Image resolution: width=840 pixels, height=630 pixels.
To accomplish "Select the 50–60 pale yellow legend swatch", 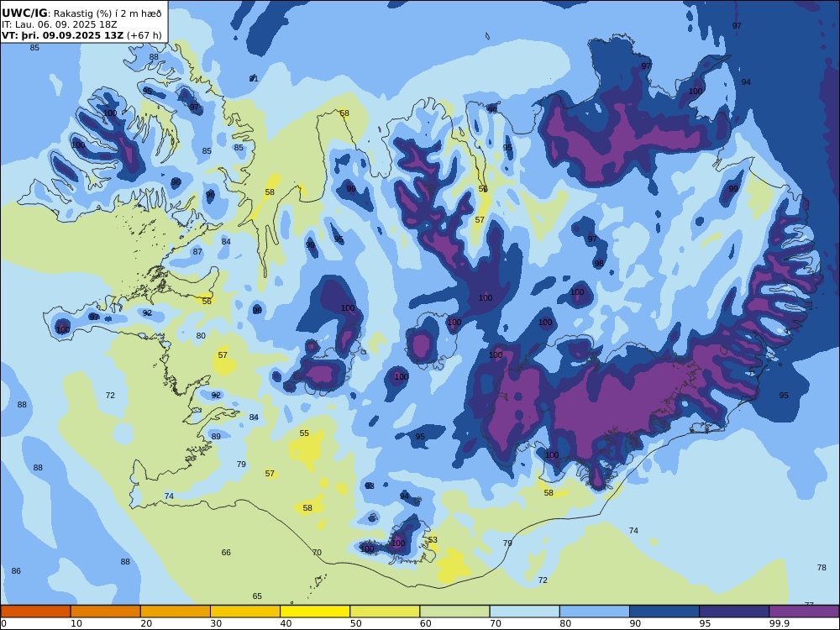I will pyautogui.click(x=385, y=612).
